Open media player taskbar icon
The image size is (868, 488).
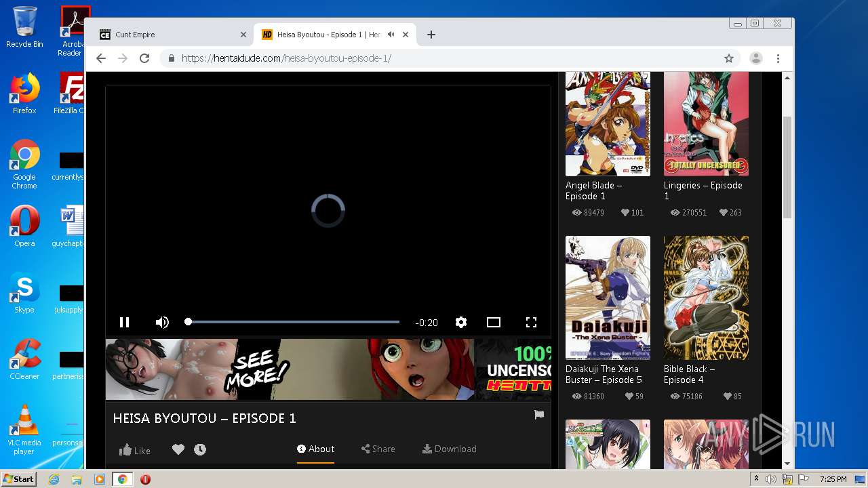tap(100, 479)
